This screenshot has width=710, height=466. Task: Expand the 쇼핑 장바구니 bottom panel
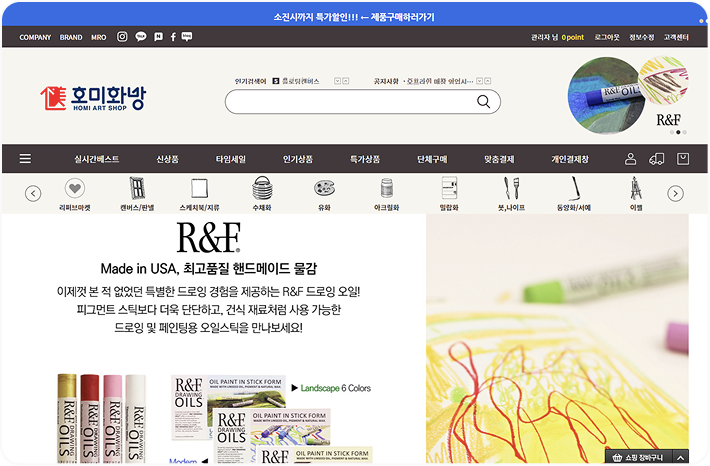pyautogui.click(x=649, y=457)
